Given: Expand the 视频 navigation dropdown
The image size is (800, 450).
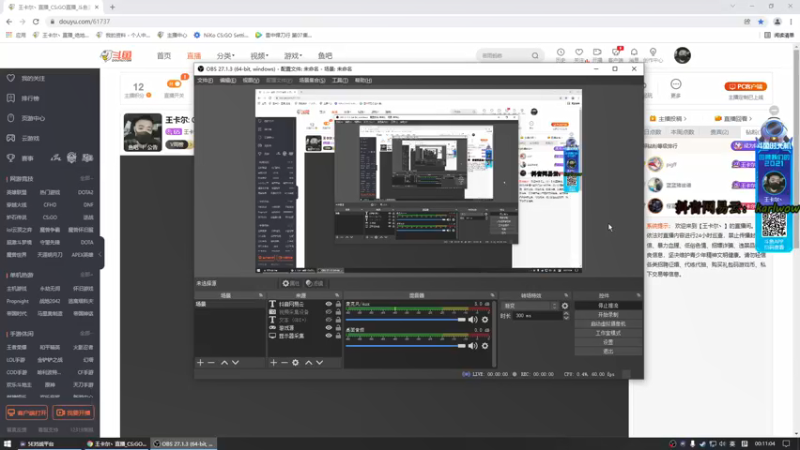Looking at the screenshot, I should pos(259,56).
